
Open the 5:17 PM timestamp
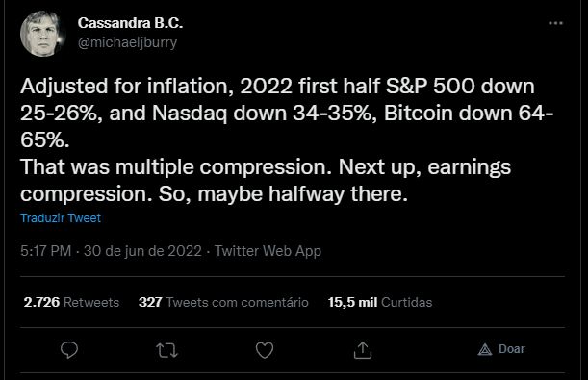46,251
